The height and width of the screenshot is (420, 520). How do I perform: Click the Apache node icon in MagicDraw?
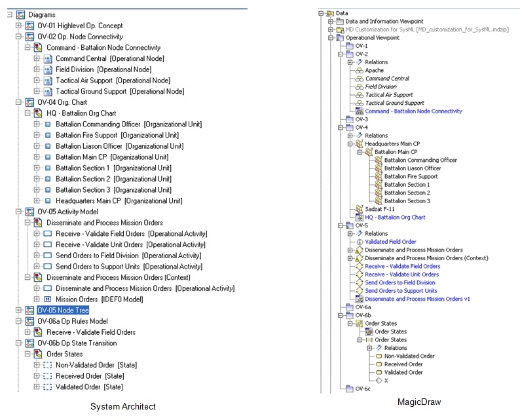(x=359, y=70)
